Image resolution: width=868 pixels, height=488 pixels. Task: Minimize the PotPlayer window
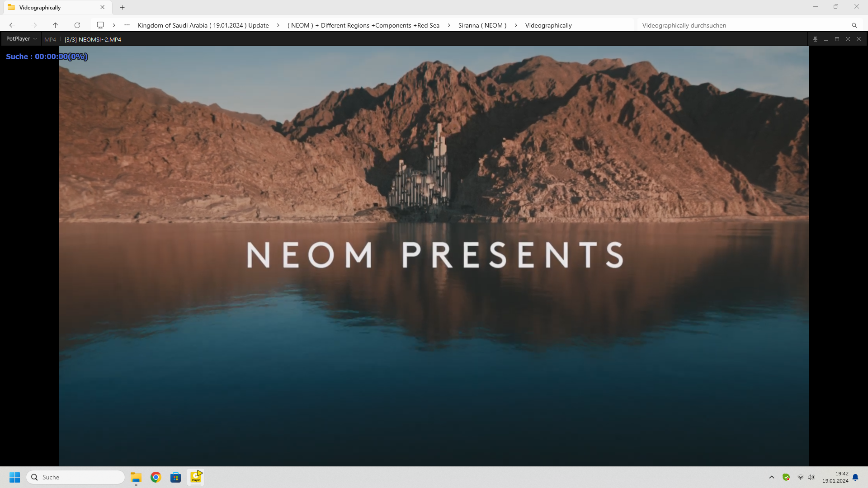click(826, 39)
